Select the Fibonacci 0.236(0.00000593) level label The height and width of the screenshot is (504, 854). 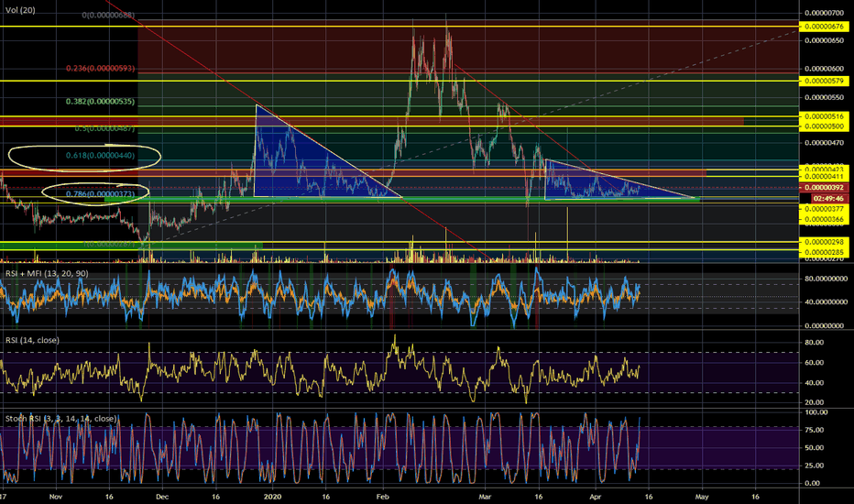(100, 69)
